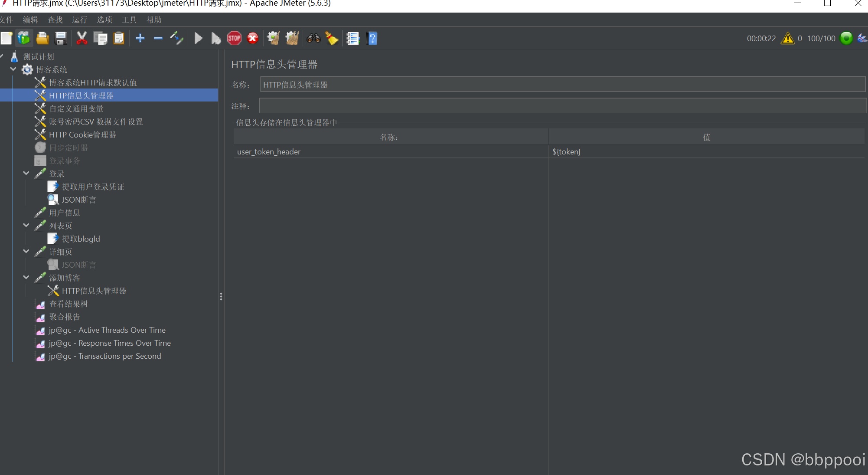Collapse the 登录 sampler node
Image resolution: width=868 pixels, height=475 pixels.
[26, 174]
